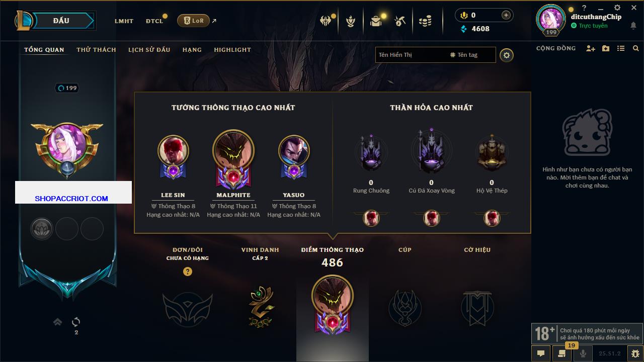Viewport: 644px width, 362px height.
Task: Click the plus button next to RP balance
Action: tap(506, 15)
